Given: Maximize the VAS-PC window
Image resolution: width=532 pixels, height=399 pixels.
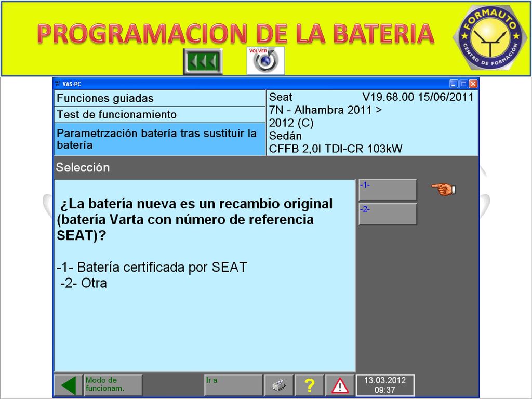Looking at the screenshot, I should tap(463, 84).
